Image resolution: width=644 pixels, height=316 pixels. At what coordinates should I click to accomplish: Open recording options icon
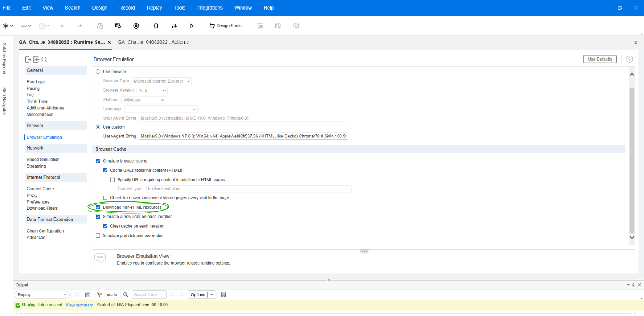[x=118, y=26]
